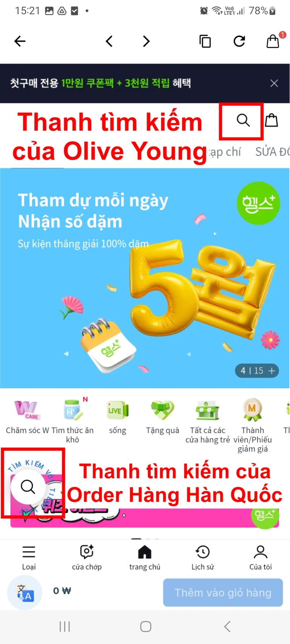The image size is (290, 644).
Task: Open Olive Young cart bag icon
Action: pyautogui.click(x=271, y=120)
